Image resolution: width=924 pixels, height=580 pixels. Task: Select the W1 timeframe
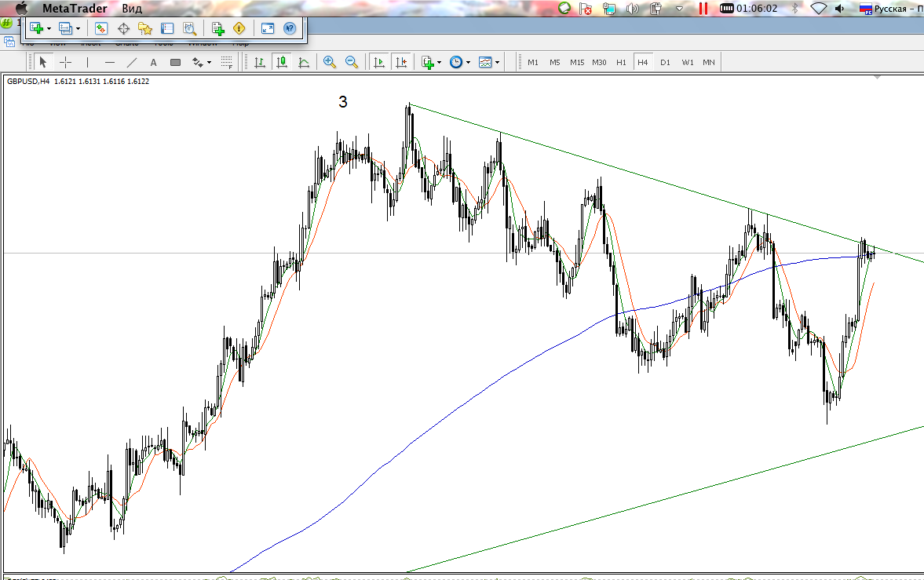pyautogui.click(x=688, y=62)
